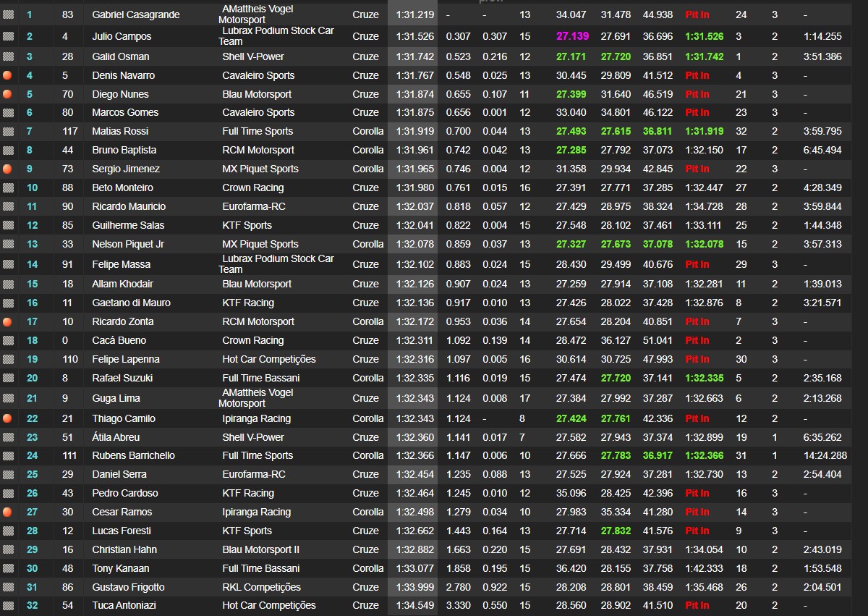This screenshot has width=868, height=616.
Task: Select driver name Daniel Serra
Action: click(x=119, y=474)
